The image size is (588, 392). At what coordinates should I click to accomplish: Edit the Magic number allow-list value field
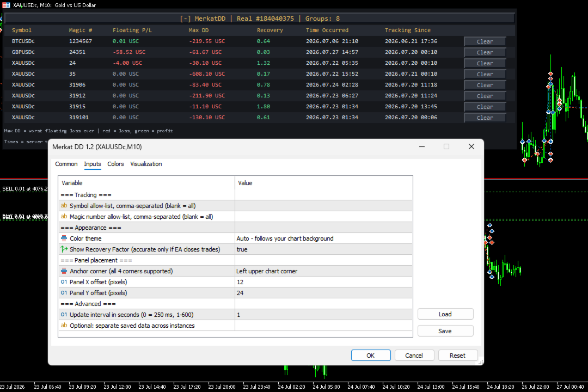tap(323, 217)
